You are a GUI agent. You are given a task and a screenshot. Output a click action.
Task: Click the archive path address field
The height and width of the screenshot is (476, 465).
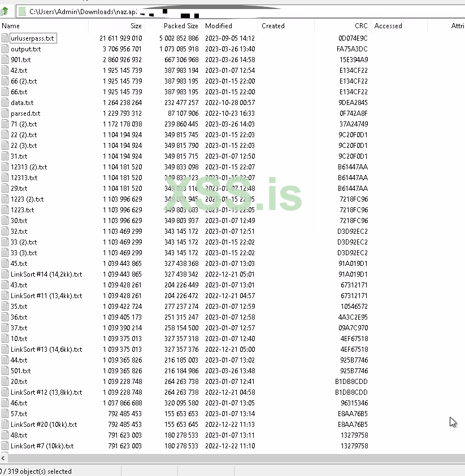(x=240, y=11)
